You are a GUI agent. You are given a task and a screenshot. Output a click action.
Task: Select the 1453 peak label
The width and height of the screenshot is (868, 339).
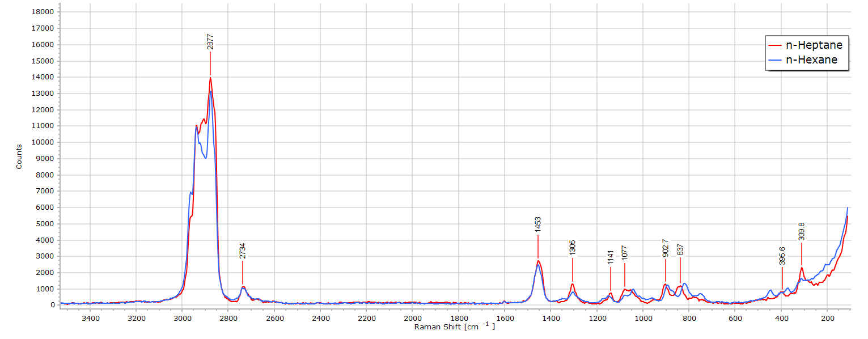[x=537, y=225]
